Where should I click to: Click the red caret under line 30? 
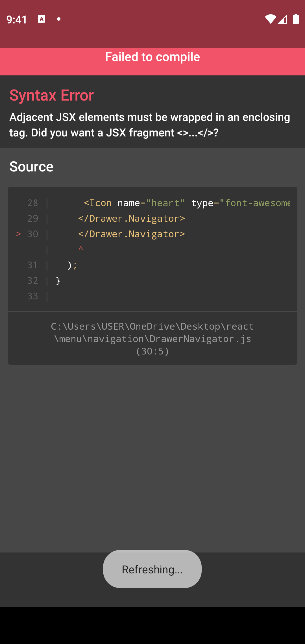coord(81,249)
